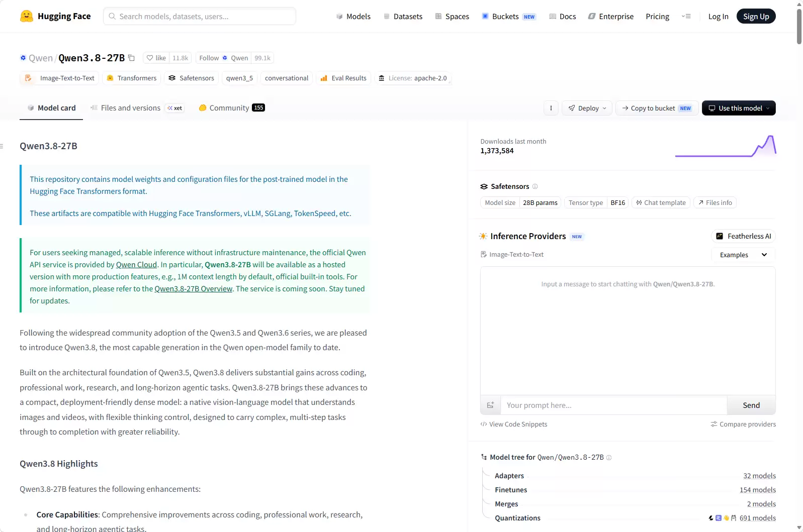The image size is (803, 532).
Task: Click the heart like icon
Action: [x=150, y=58]
